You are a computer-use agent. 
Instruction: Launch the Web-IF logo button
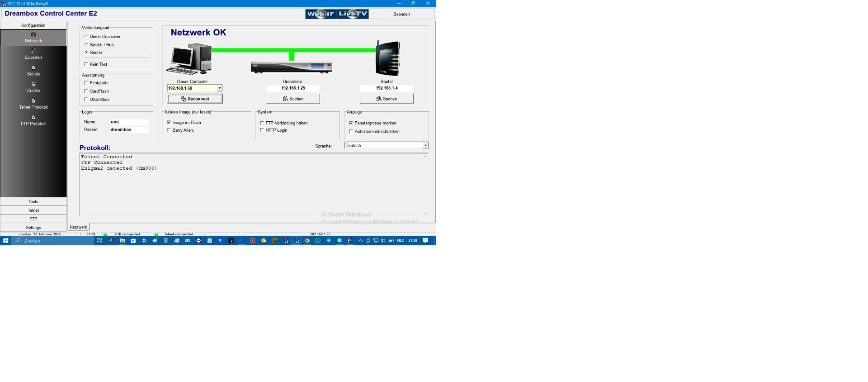(x=321, y=14)
